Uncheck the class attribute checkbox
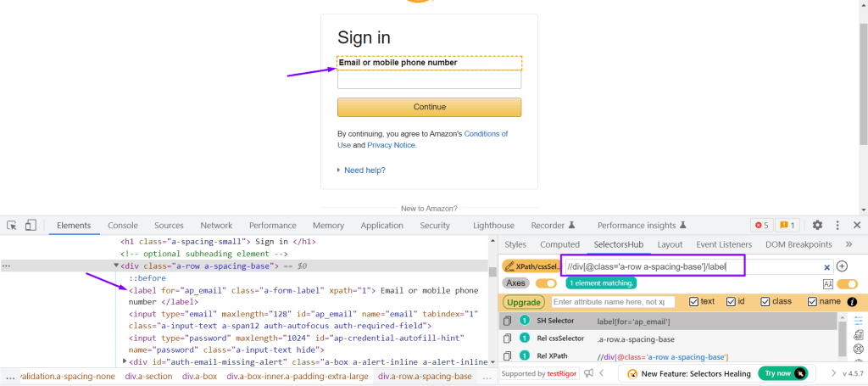868x386 pixels. 765,302
